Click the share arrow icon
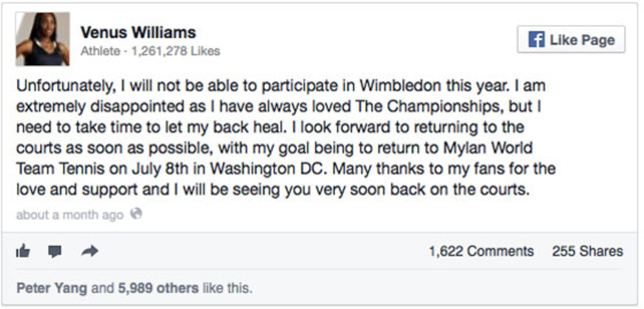The width and height of the screenshot is (644, 309). (x=90, y=251)
